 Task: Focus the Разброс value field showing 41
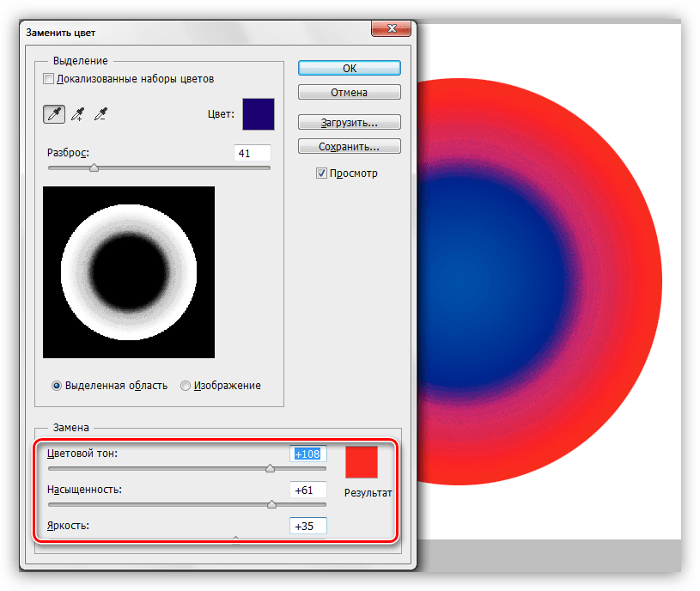tap(253, 153)
